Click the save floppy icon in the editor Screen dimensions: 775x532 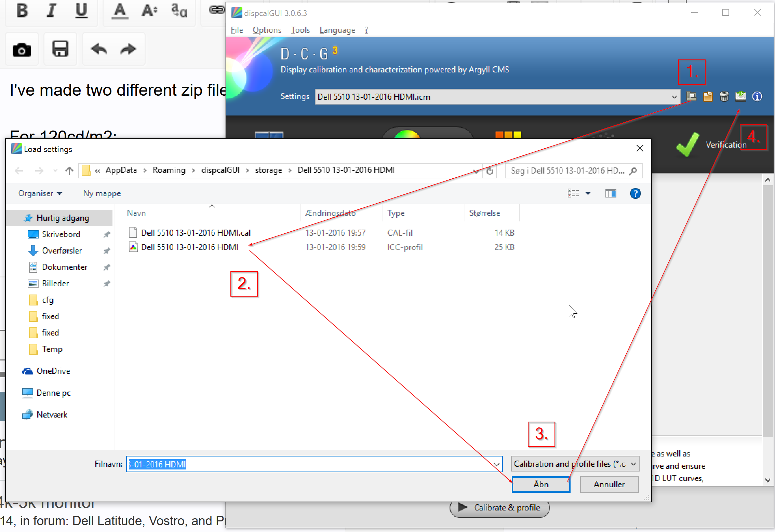[x=60, y=49]
